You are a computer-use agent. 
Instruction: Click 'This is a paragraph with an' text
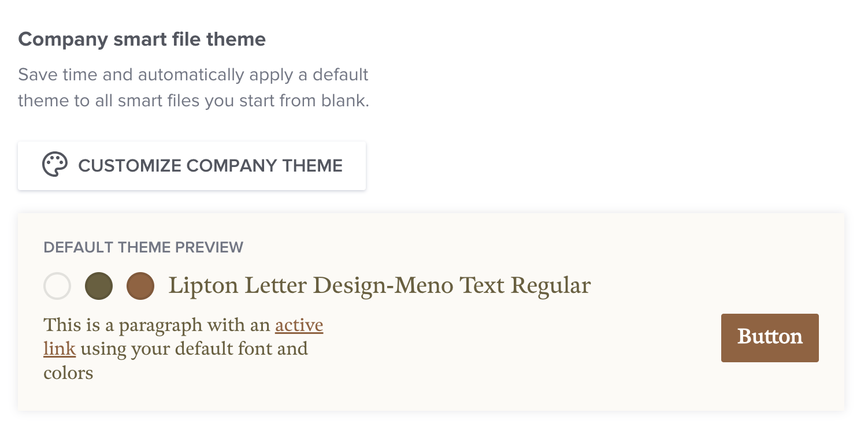click(x=157, y=325)
